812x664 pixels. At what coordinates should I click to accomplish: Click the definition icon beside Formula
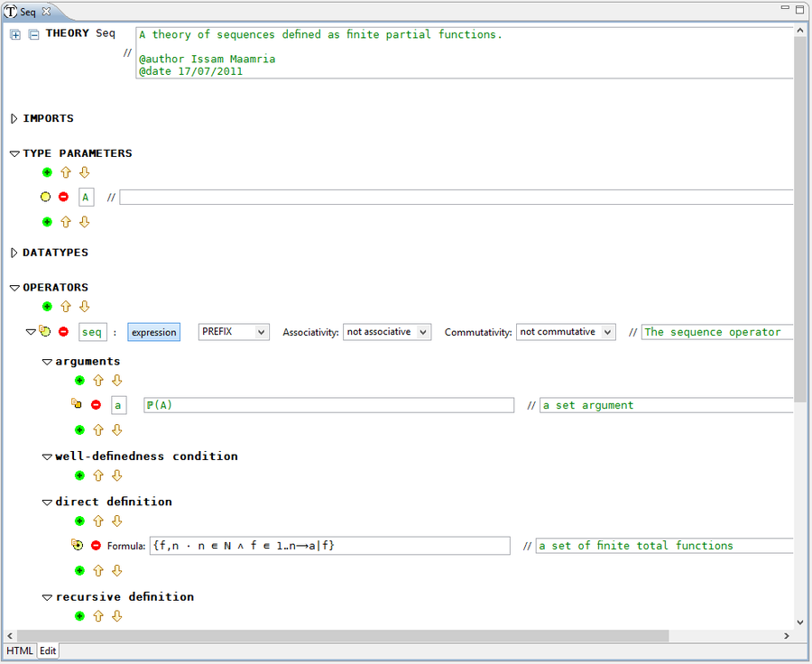point(78,544)
